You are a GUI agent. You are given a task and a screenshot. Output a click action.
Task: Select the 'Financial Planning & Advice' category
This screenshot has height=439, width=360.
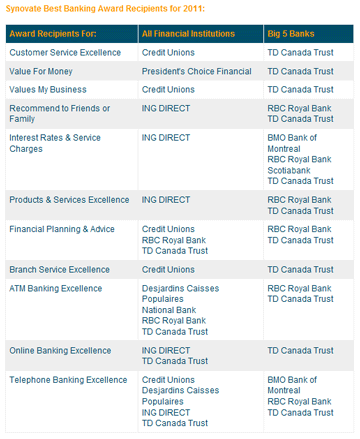[62, 229]
